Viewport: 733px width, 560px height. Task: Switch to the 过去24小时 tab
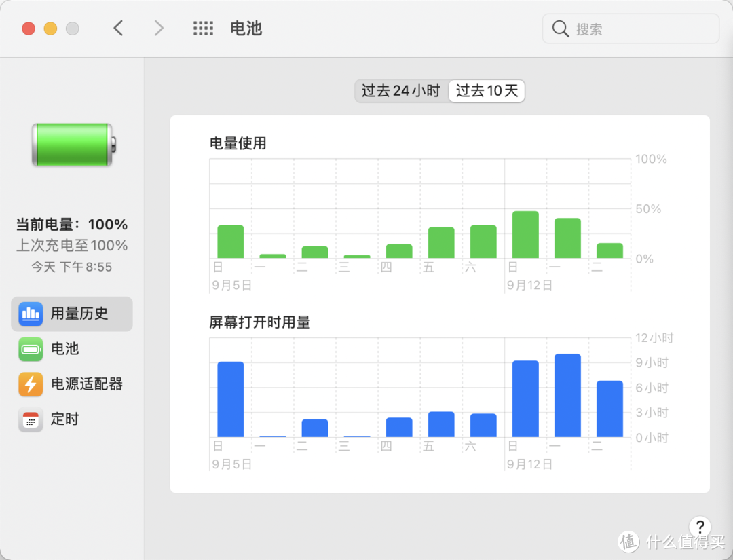coord(401,90)
